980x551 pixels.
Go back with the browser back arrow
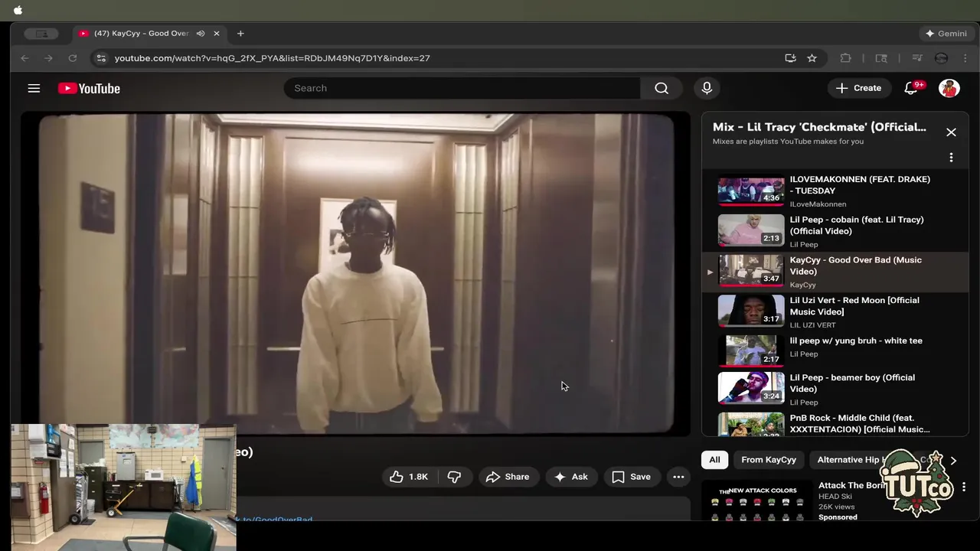tap(24, 58)
